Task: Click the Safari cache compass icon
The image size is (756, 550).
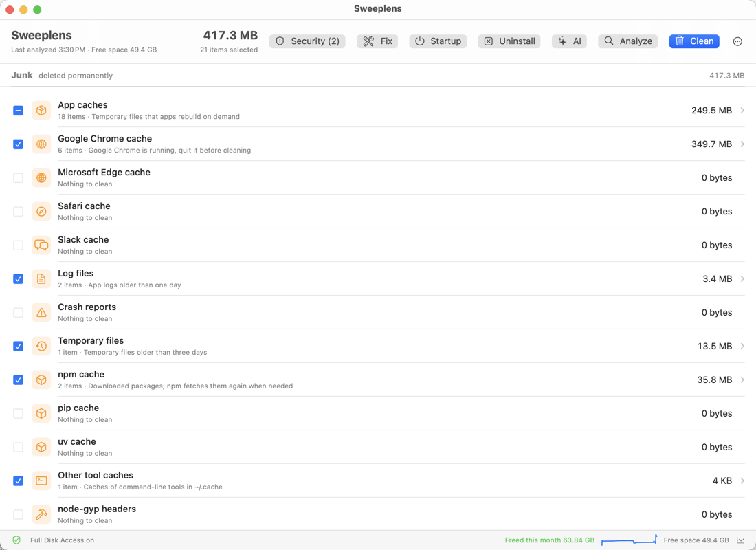Action: coord(41,211)
